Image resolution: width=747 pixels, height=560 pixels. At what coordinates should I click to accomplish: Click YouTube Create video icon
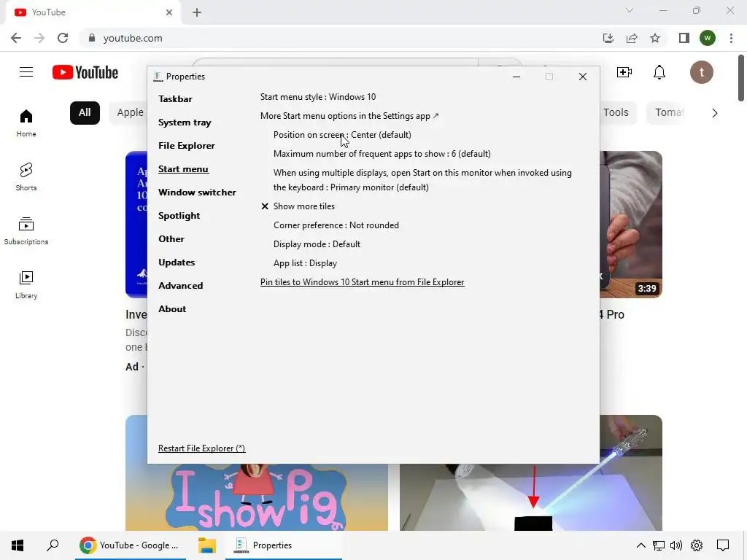point(624,72)
